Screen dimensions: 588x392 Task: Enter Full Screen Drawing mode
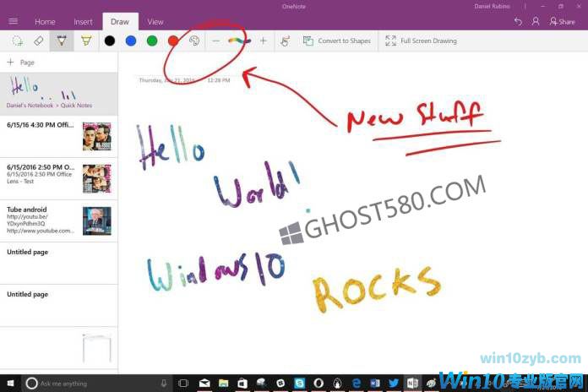click(x=421, y=41)
